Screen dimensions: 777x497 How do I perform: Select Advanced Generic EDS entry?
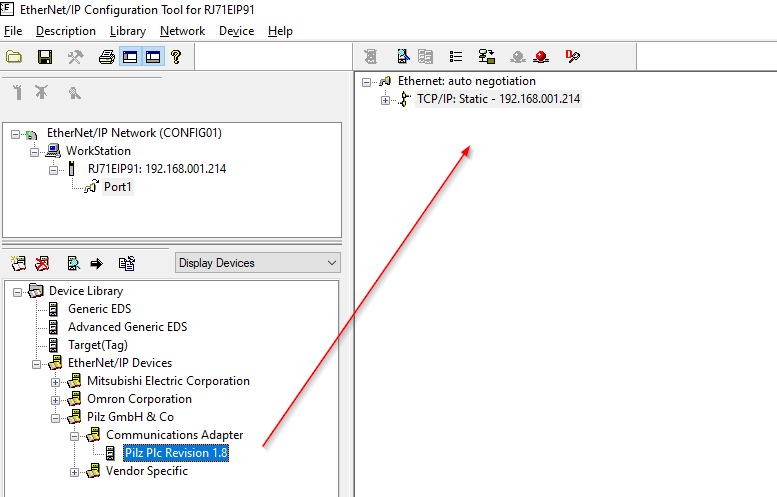point(128,327)
